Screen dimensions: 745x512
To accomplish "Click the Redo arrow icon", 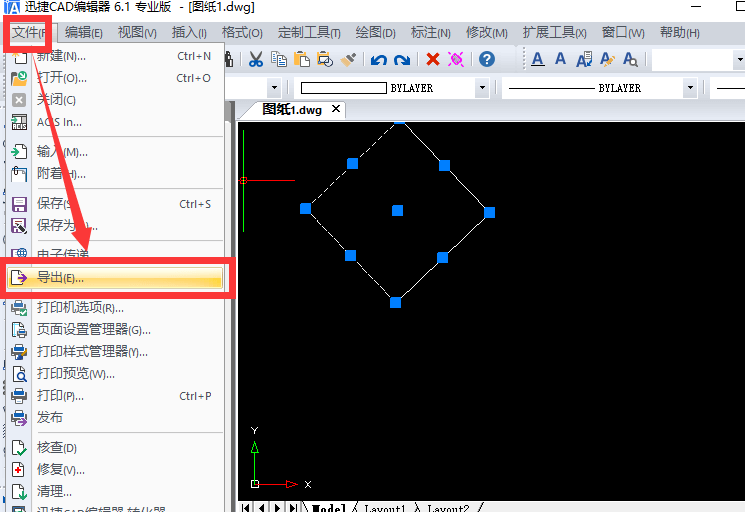I will coord(402,60).
